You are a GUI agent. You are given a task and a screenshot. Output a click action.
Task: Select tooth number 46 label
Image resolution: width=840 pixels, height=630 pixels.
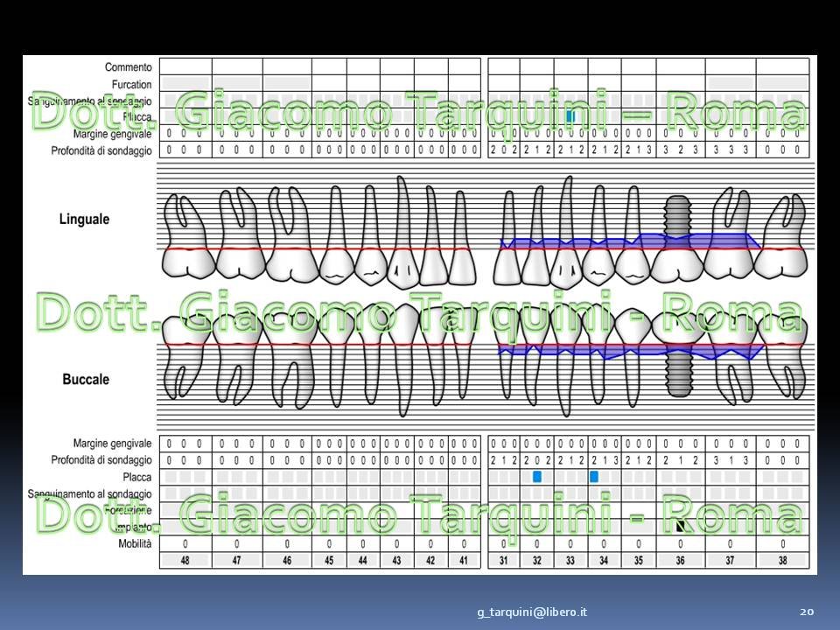(287, 560)
